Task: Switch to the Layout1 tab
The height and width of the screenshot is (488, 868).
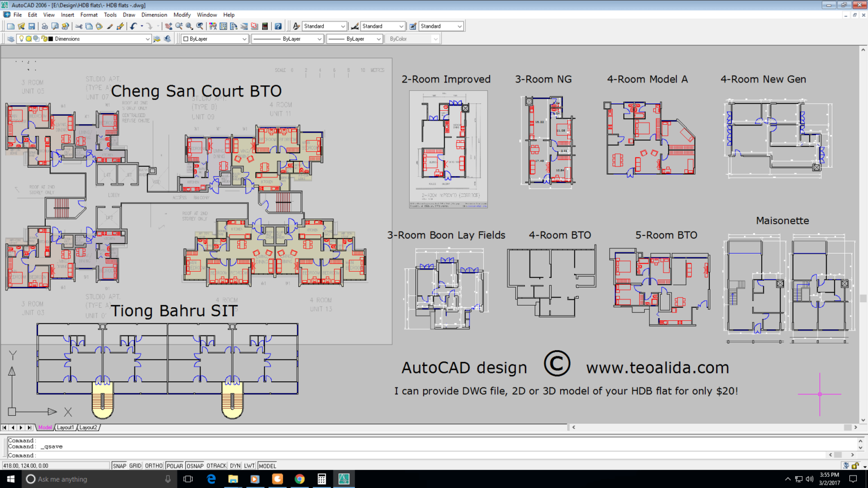Action: pyautogui.click(x=65, y=428)
